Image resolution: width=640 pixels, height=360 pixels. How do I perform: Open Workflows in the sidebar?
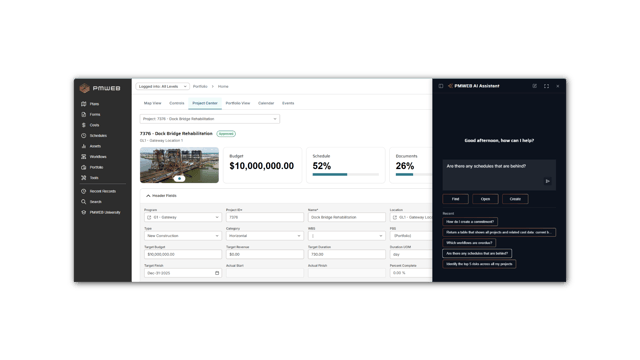[93, 157]
